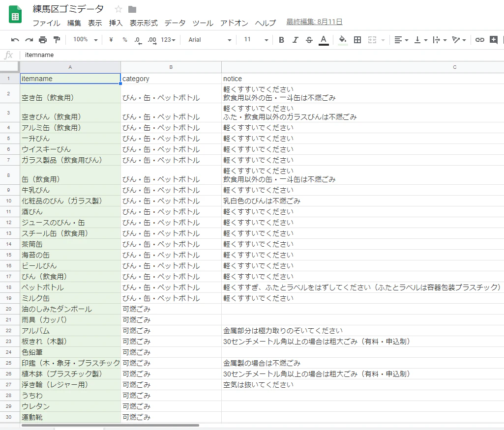
Task: Open the データ menu
Action: [175, 23]
